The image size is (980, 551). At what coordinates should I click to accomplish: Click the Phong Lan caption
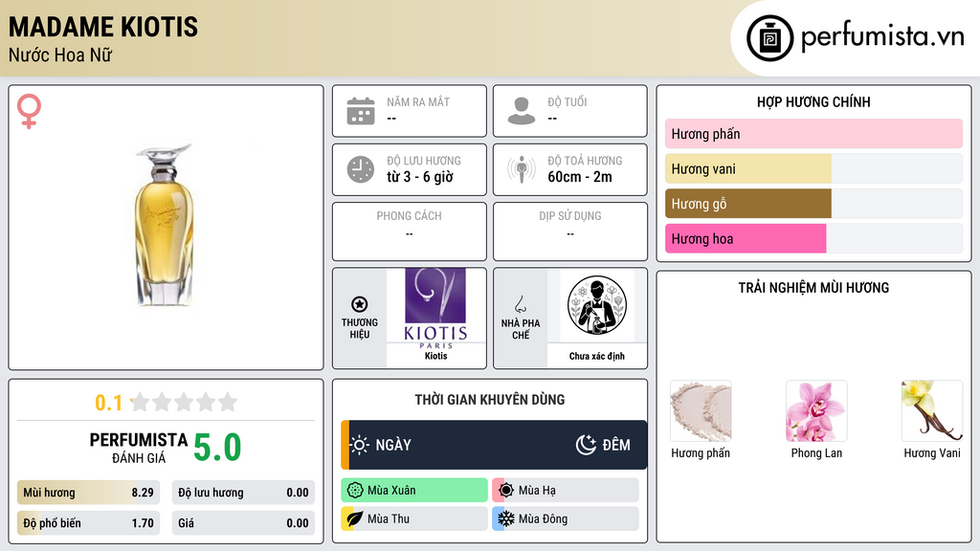coord(816,452)
